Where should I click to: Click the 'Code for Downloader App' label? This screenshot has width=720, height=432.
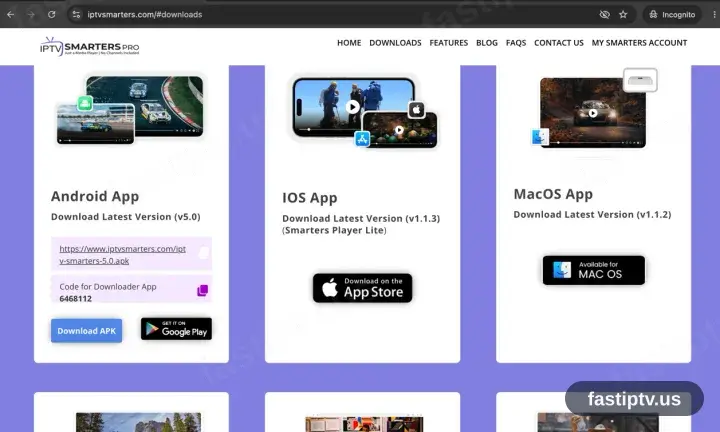(108, 286)
